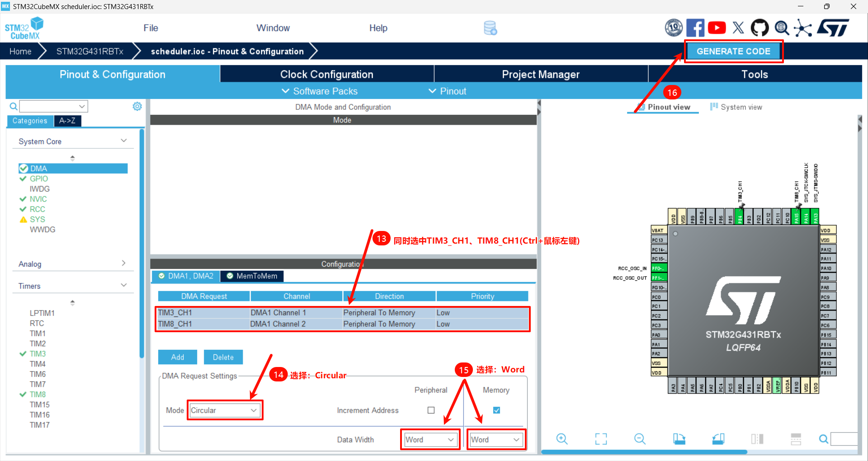The width and height of the screenshot is (868, 461).
Task: Click the database update icon
Action: pos(491,28)
